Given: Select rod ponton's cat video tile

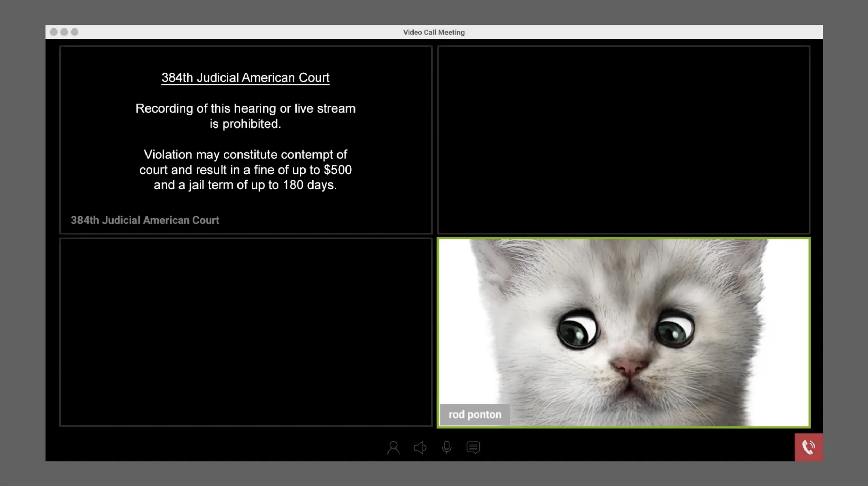Looking at the screenshot, I should click(624, 332).
